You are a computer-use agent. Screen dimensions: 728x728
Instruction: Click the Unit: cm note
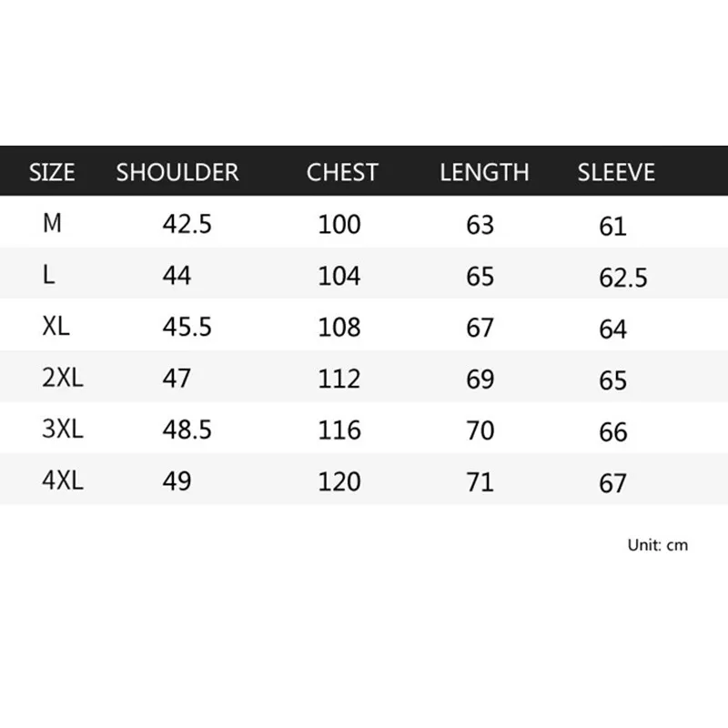[x=657, y=545]
